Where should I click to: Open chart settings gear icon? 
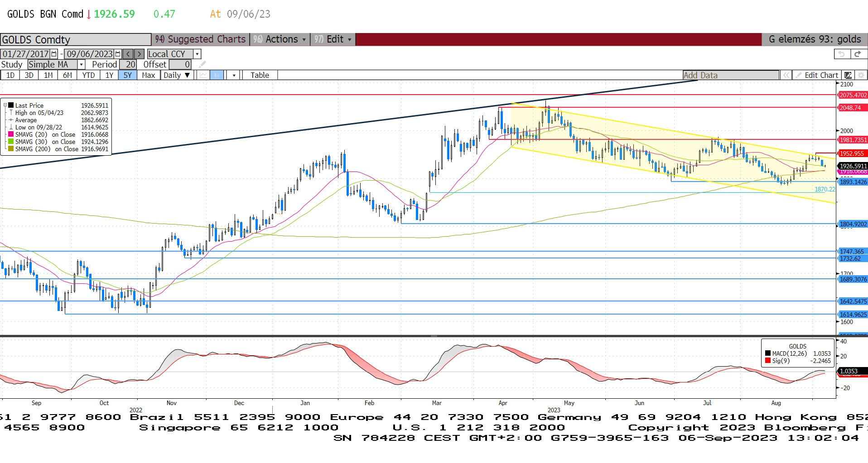861,75
